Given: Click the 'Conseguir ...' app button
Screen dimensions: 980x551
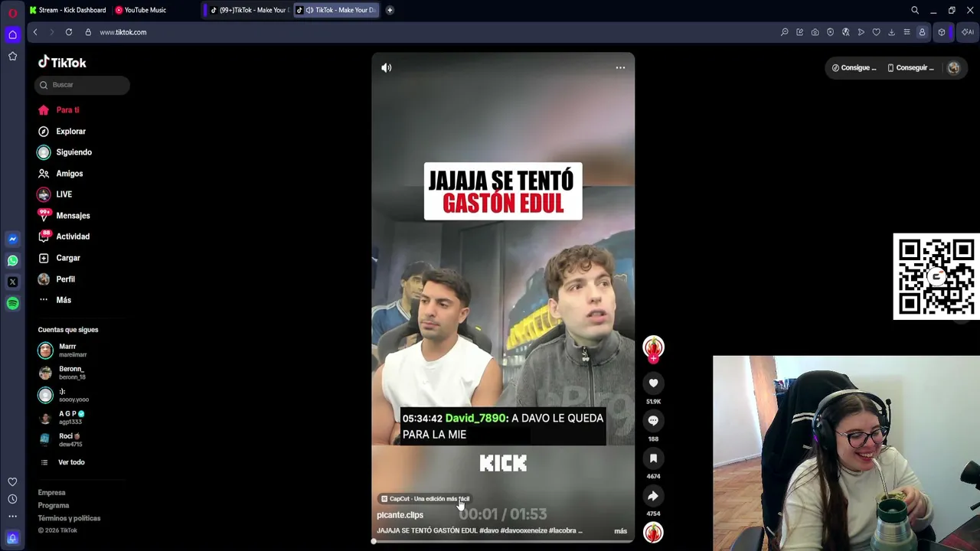Looking at the screenshot, I should (911, 68).
